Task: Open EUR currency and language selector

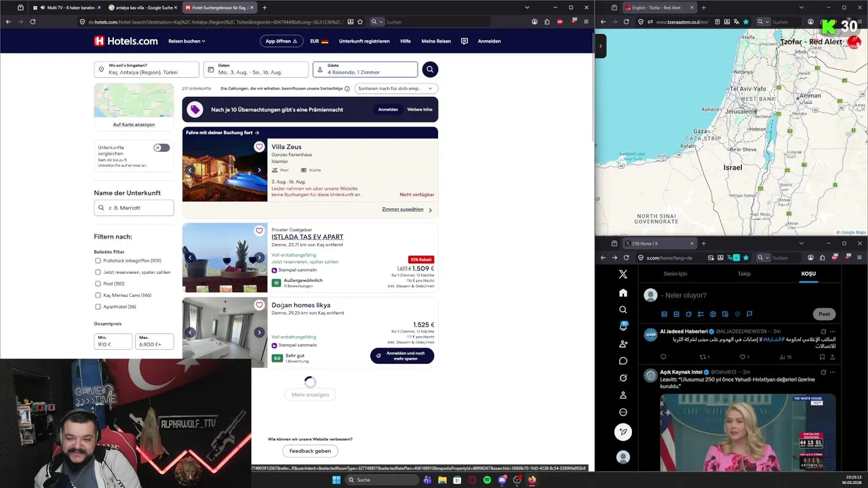Action: [319, 41]
